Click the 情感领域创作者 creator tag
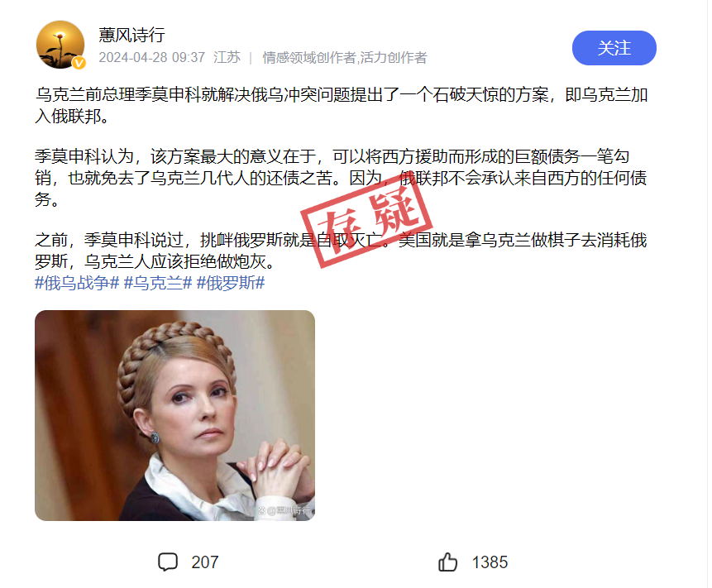This screenshot has height=588, width=712. (x=309, y=58)
